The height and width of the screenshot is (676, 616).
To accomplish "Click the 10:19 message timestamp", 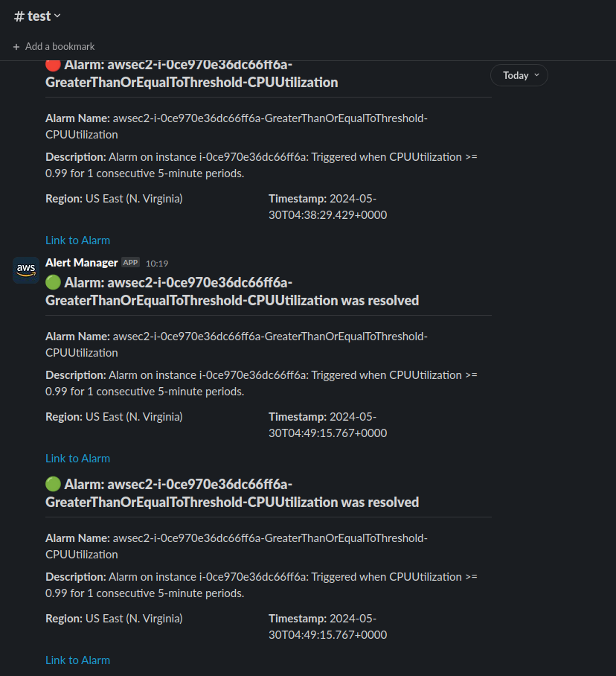I will tap(157, 264).
